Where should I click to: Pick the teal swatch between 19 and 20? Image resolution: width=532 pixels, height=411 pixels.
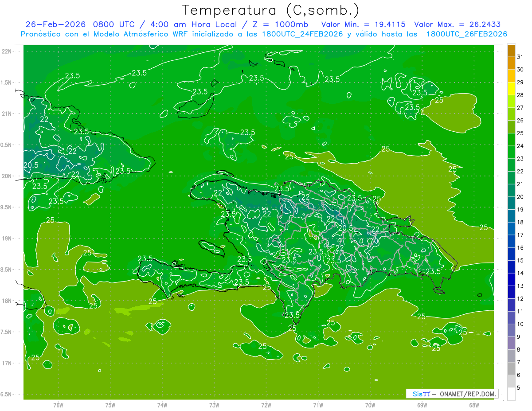click(x=512, y=203)
